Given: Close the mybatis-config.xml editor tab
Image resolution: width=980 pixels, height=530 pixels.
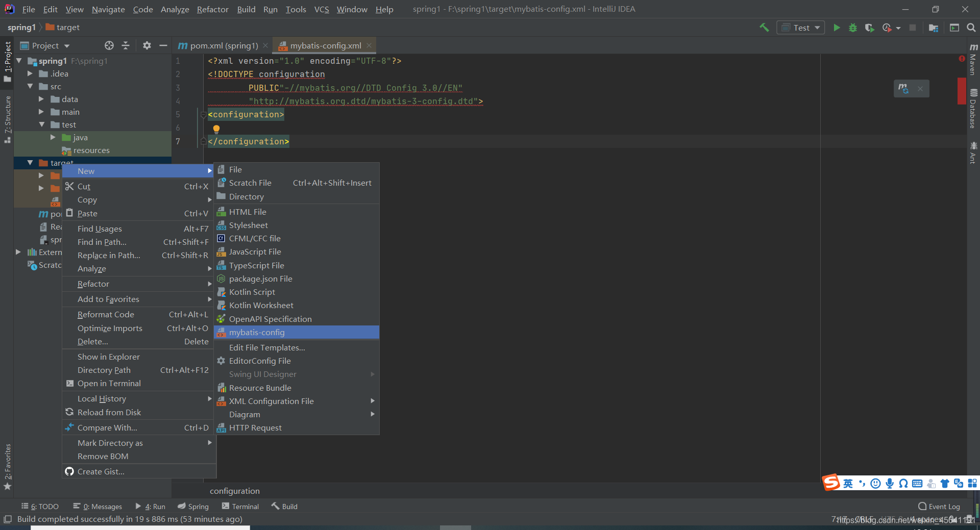Looking at the screenshot, I should pos(369,45).
